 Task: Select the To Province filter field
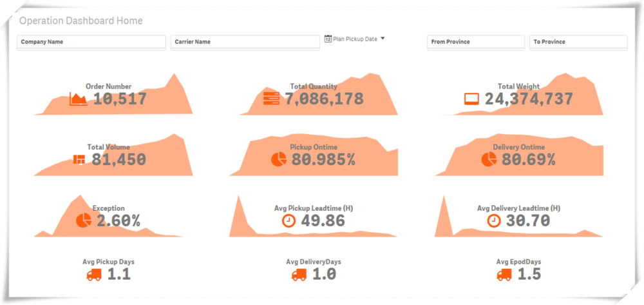click(578, 42)
